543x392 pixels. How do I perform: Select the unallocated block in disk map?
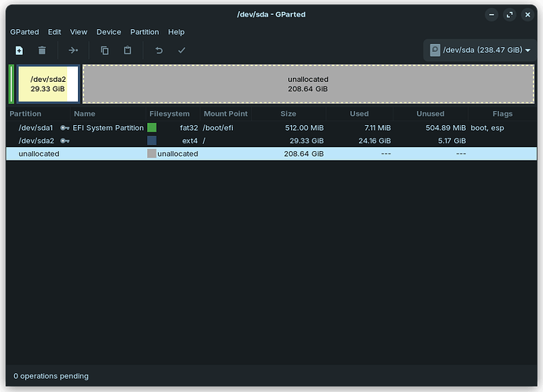point(308,84)
